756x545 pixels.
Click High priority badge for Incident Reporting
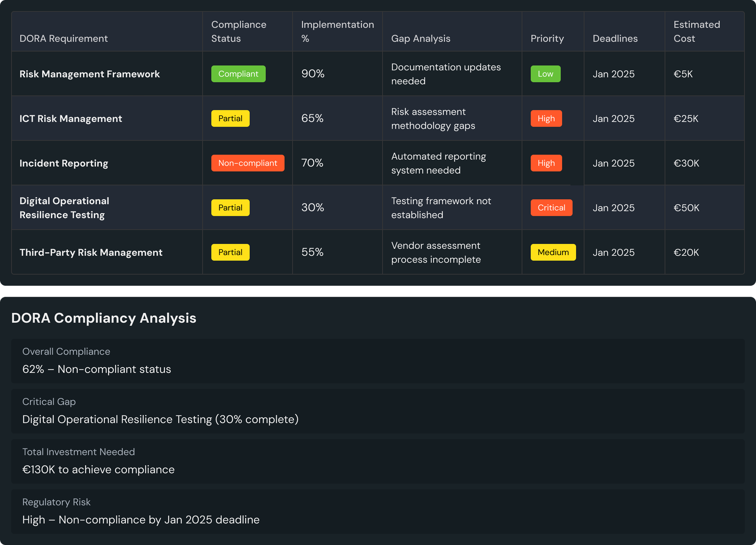coord(546,163)
